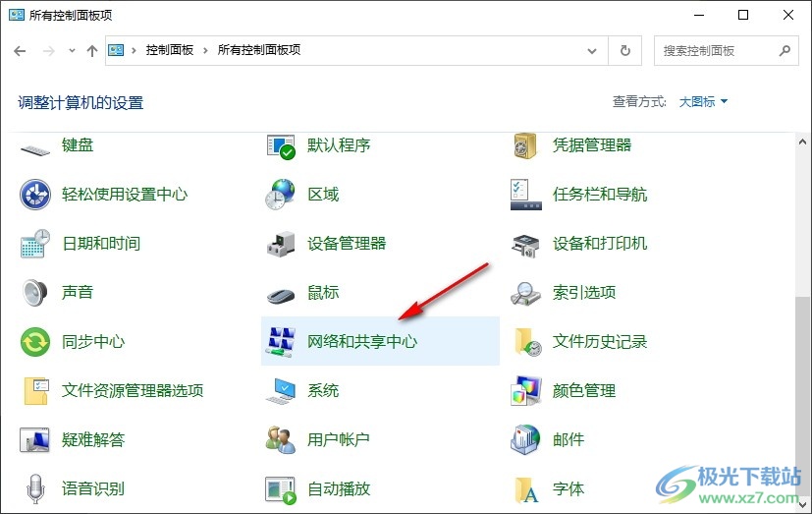
Task: Open the 自动播放 icon
Action: tap(281, 490)
